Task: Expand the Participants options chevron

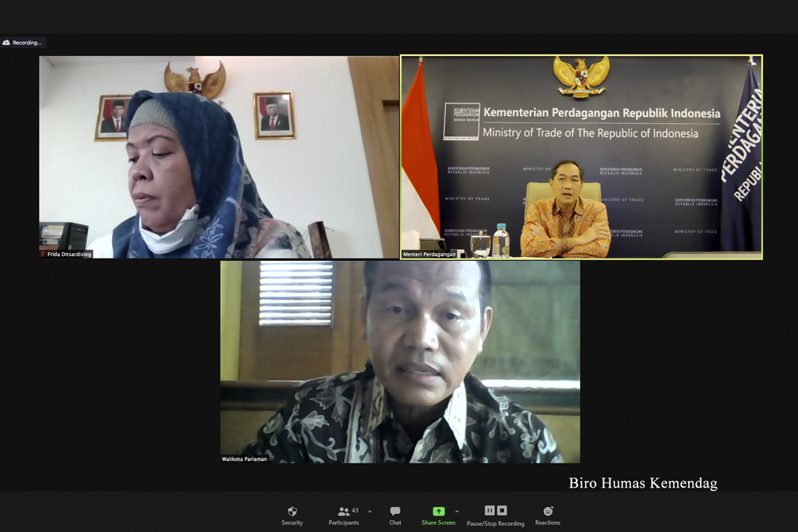Action: click(369, 512)
